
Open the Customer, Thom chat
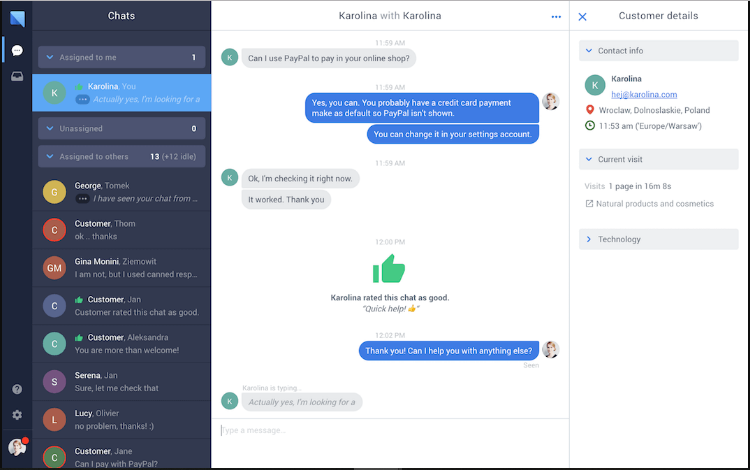pyautogui.click(x=121, y=230)
